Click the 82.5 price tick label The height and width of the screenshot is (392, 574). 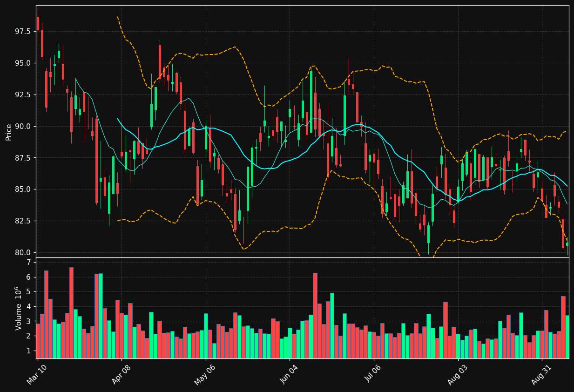22,221
